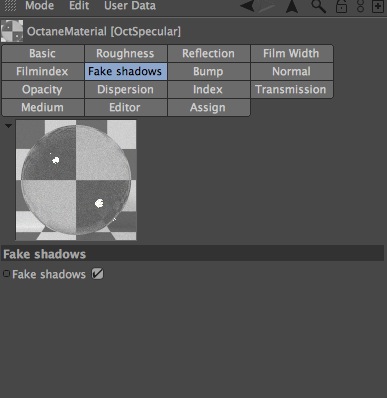Switch to the Bump tab
The width and height of the screenshot is (387, 398).
(208, 71)
